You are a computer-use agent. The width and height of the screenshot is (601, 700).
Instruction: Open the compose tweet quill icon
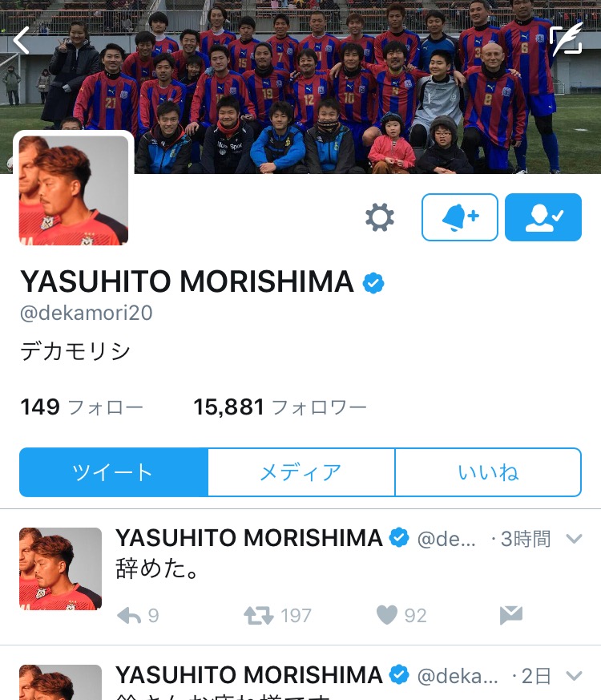(x=567, y=39)
